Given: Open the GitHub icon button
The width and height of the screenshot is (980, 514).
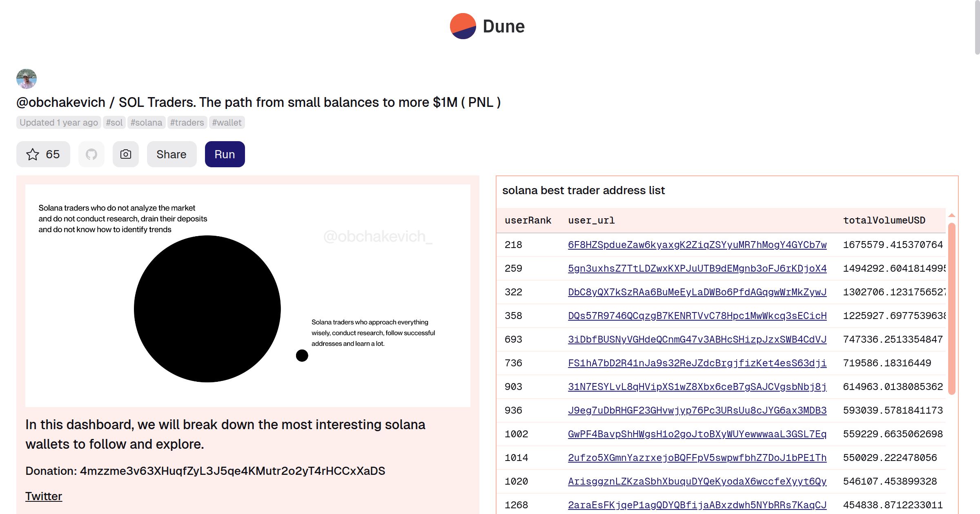Looking at the screenshot, I should [91, 154].
